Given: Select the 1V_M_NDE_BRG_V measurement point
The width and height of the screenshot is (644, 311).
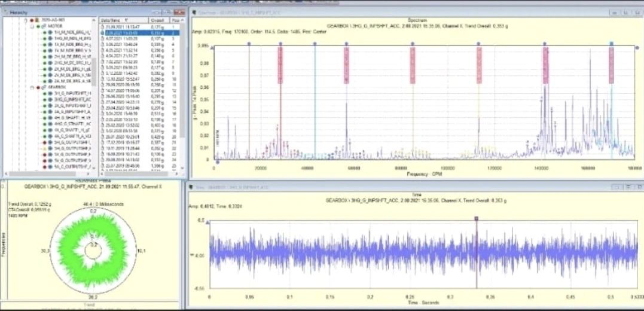Looking at the screenshot, I should point(72,50).
